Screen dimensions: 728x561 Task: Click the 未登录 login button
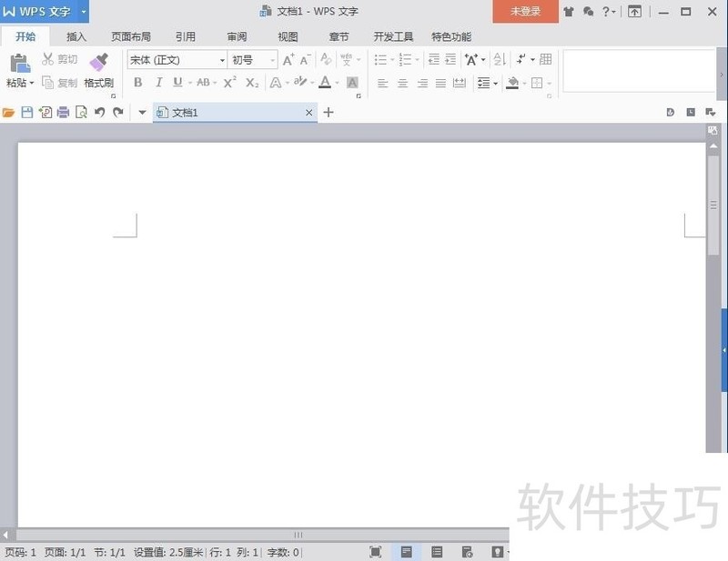(x=525, y=12)
